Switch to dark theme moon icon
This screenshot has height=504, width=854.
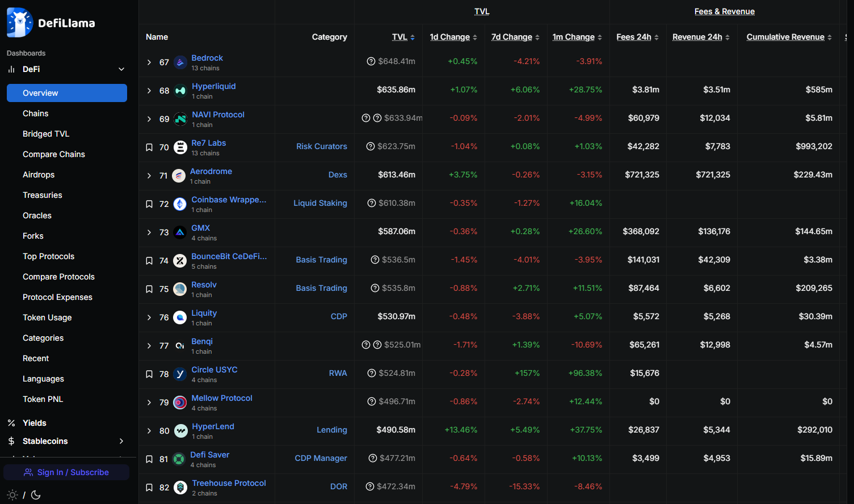[36, 495]
